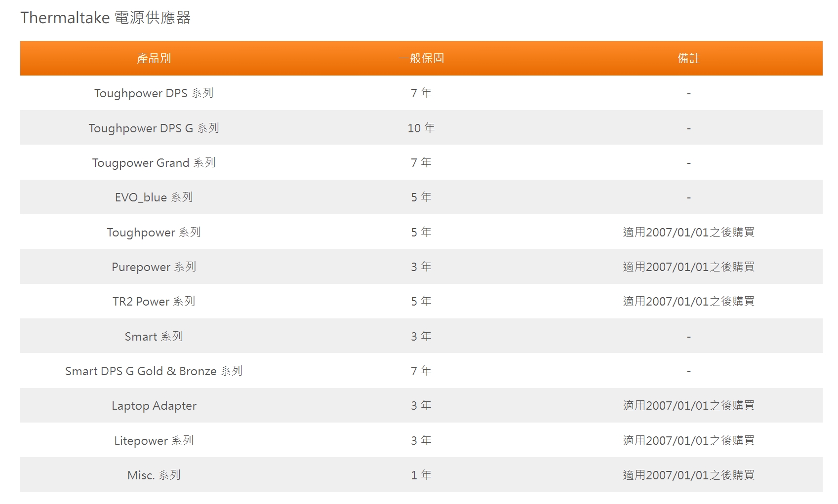
Task: Click the dash note in Smart 系列 row
Action: click(x=689, y=337)
